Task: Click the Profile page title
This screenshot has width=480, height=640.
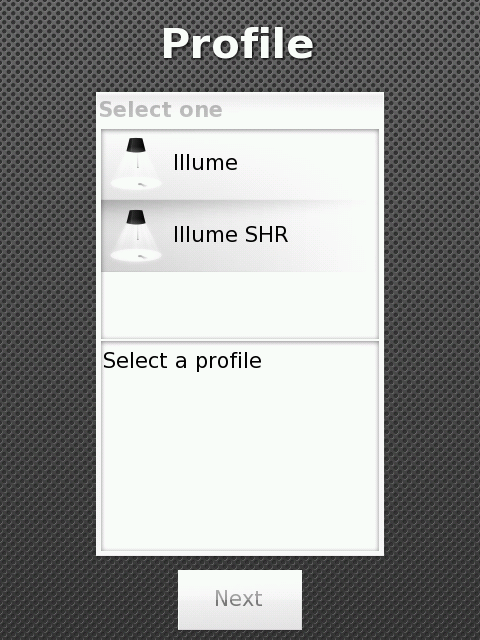Action: 238,44
